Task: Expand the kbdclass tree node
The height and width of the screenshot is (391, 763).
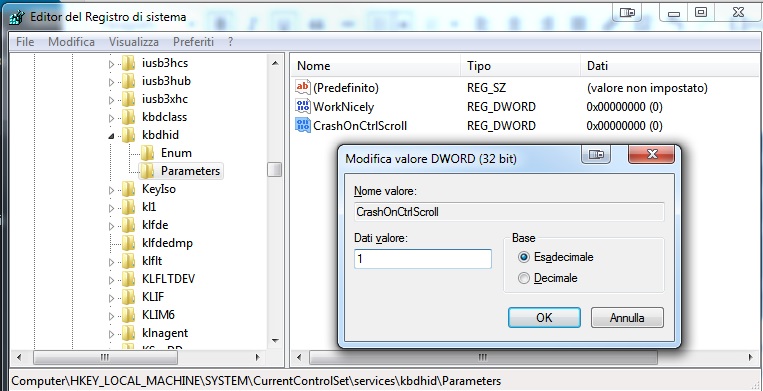Action: (111, 118)
